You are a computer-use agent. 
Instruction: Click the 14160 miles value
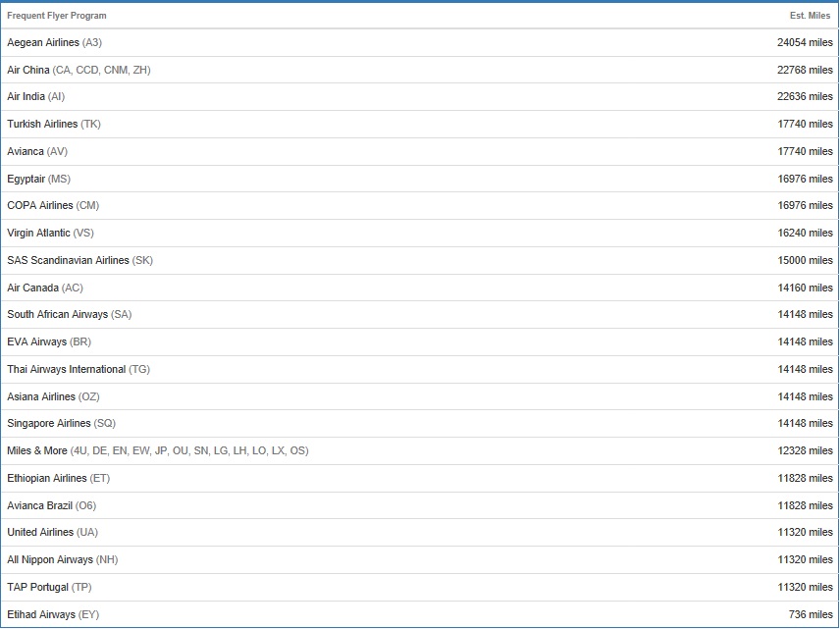coord(806,288)
